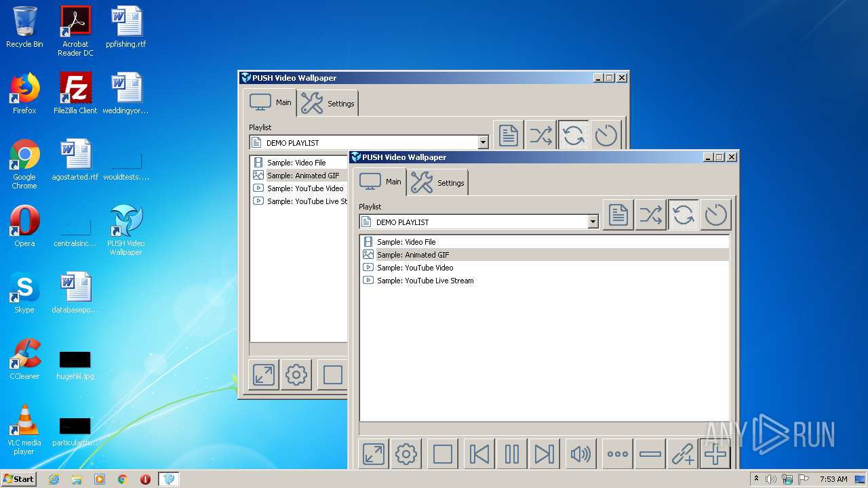Pause the current video wallpaper
868x488 pixels.
(512, 454)
